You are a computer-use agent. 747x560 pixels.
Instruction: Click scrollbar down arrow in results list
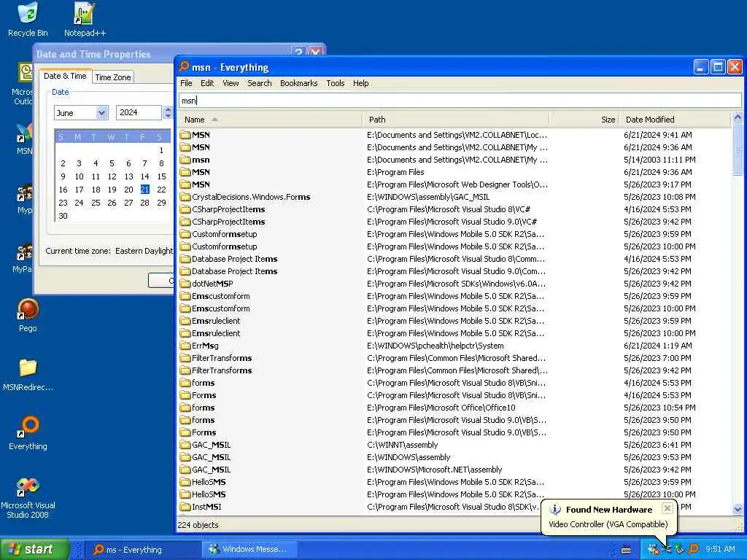[x=738, y=508]
